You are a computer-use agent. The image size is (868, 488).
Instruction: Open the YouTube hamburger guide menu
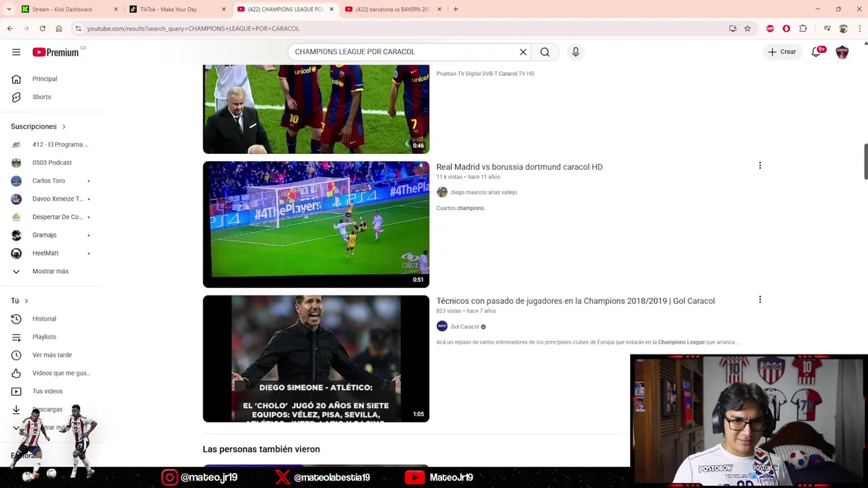tap(16, 52)
